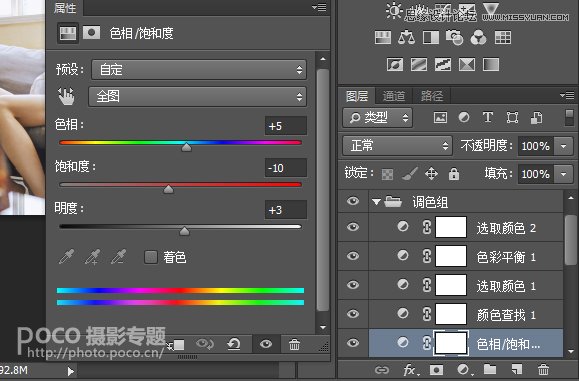This screenshot has width=579, height=381.
Task: Click the 色相 hue slider handle
Action: [x=186, y=147]
